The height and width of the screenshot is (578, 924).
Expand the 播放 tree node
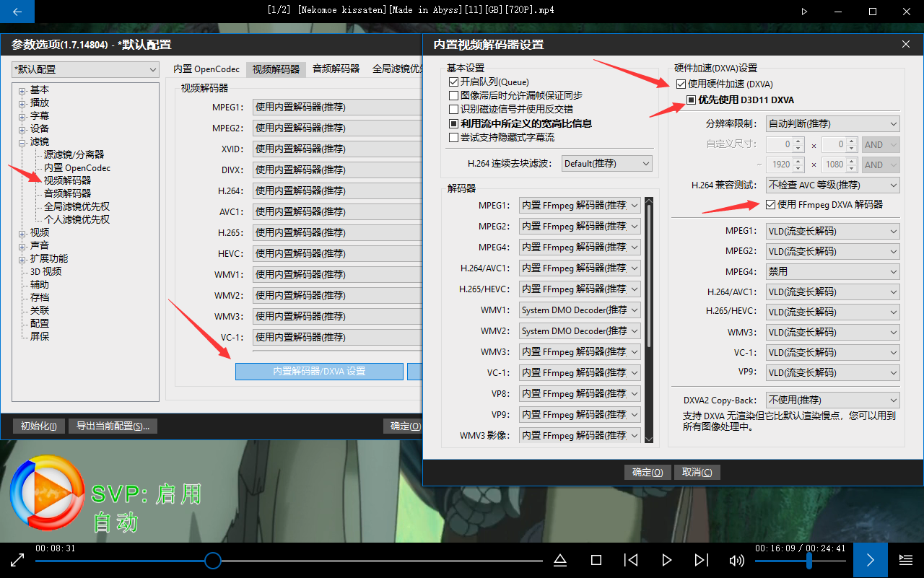pyautogui.click(x=22, y=103)
